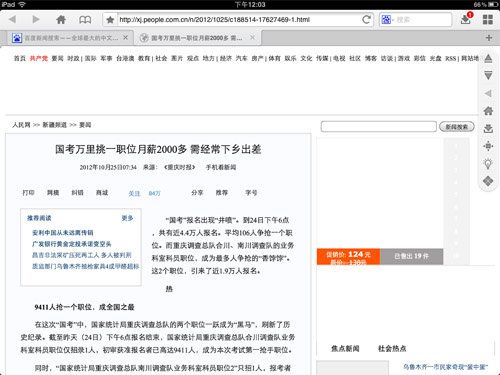Click the gray 已售出 19件 ad label
Image resolution: width=500 pixels, height=375 pixels.
(x=412, y=256)
